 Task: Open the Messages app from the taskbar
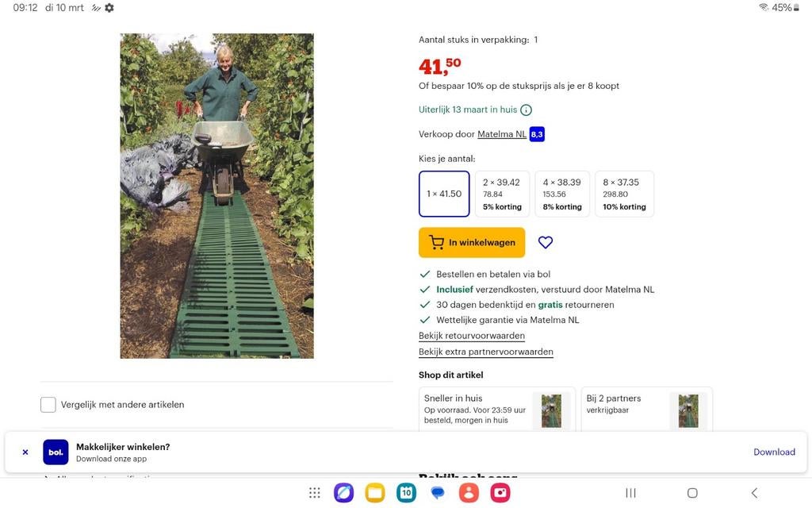tap(437, 492)
